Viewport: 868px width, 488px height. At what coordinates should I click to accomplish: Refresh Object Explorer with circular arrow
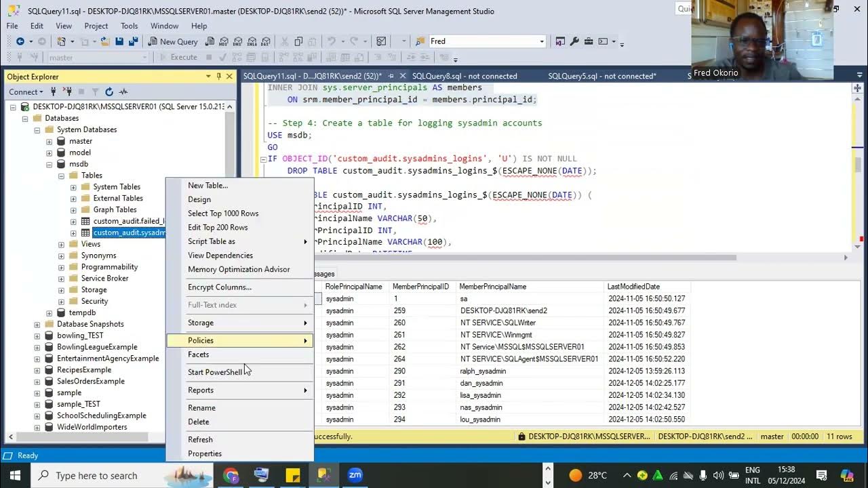(x=109, y=91)
